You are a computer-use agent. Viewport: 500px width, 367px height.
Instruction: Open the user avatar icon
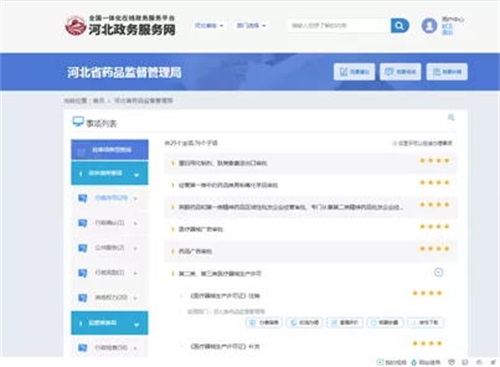pyautogui.click(x=429, y=26)
